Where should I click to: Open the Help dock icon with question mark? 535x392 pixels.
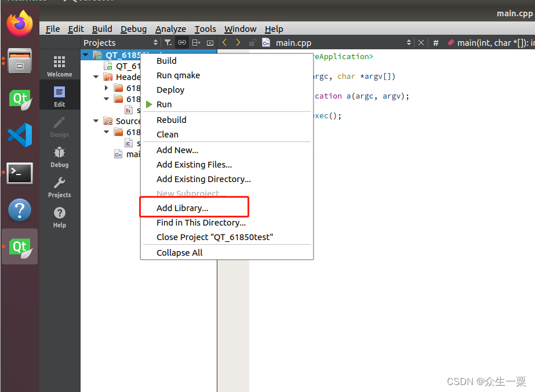point(20,210)
